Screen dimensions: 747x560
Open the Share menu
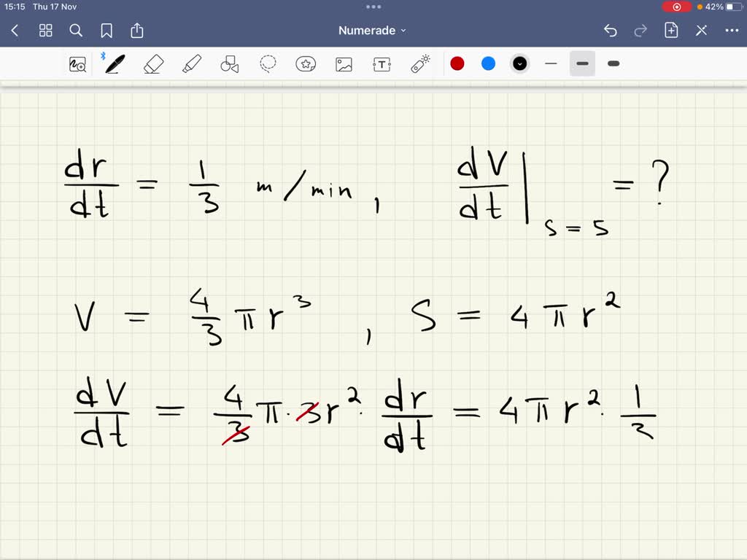tap(137, 30)
